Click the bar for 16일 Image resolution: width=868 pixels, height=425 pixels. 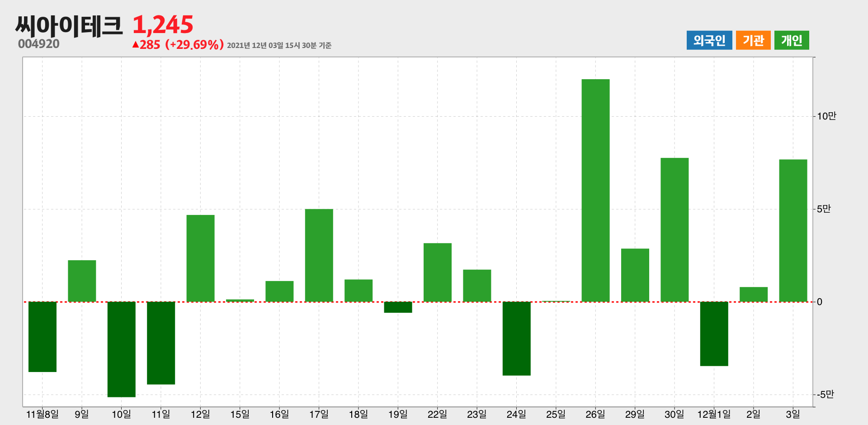coord(279,291)
